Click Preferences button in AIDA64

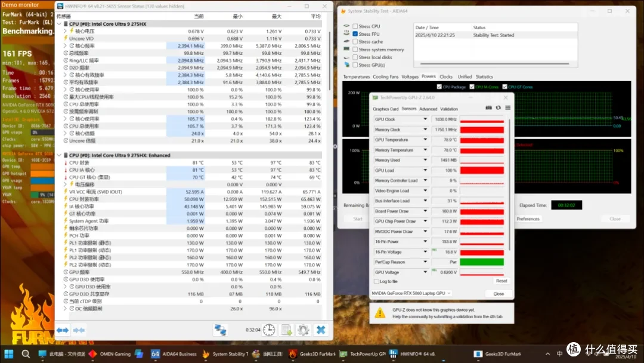(528, 219)
